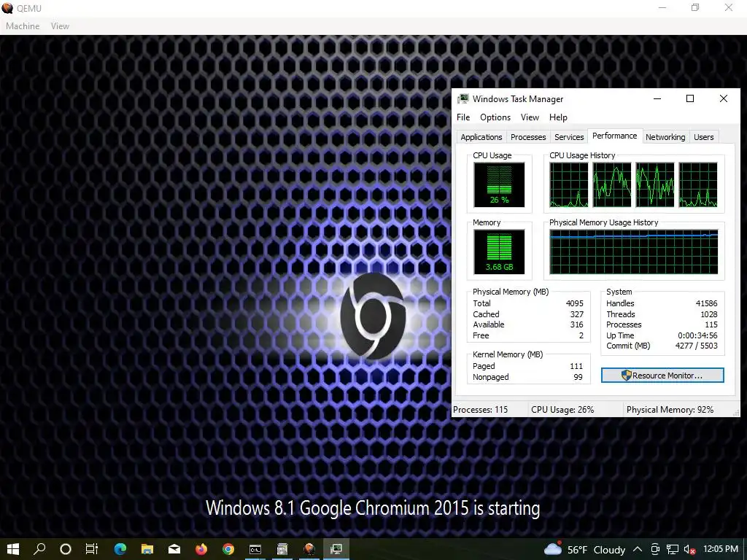Click the third CPU Usage History graph
The image size is (747, 560).
click(654, 184)
